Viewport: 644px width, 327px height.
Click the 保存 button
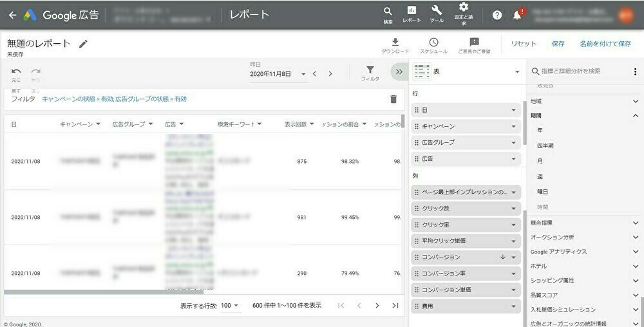[x=558, y=44]
